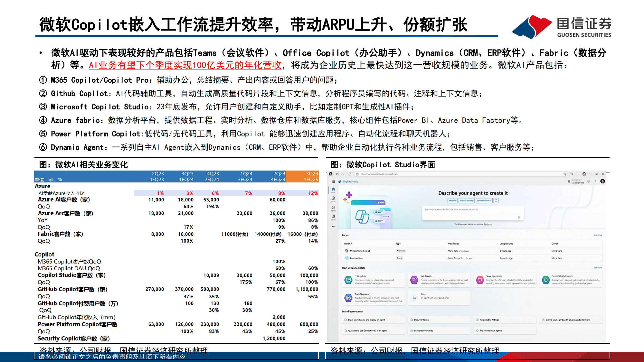Click the browser address bar URL
Screen dimensions: 644x362
(379, 174)
